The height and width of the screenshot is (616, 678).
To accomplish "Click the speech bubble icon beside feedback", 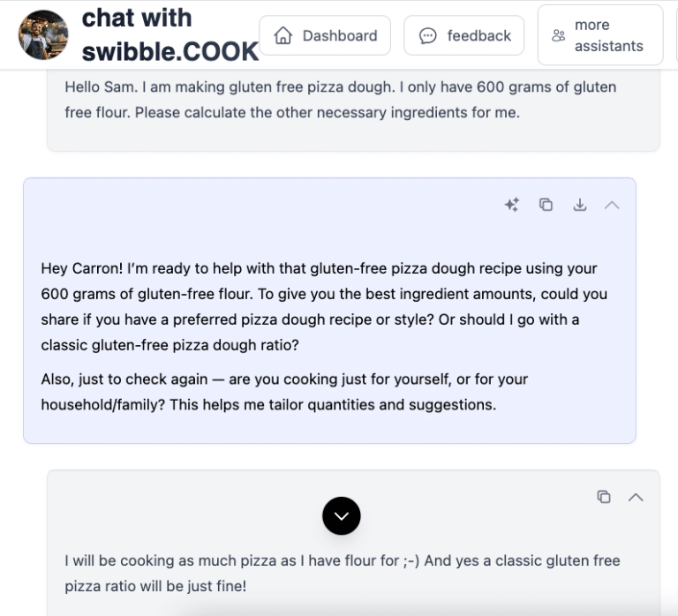I will (428, 35).
